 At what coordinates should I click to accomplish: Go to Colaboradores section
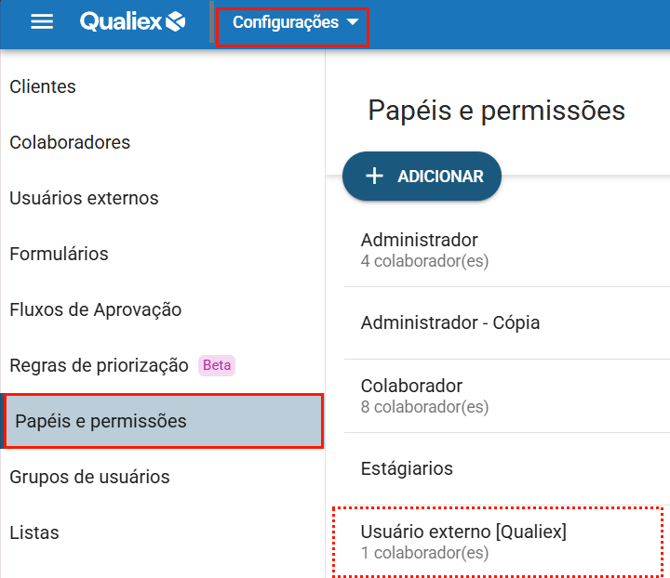point(70,143)
